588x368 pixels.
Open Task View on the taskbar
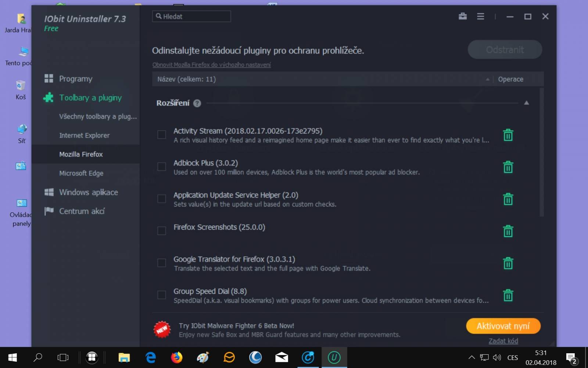63,357
